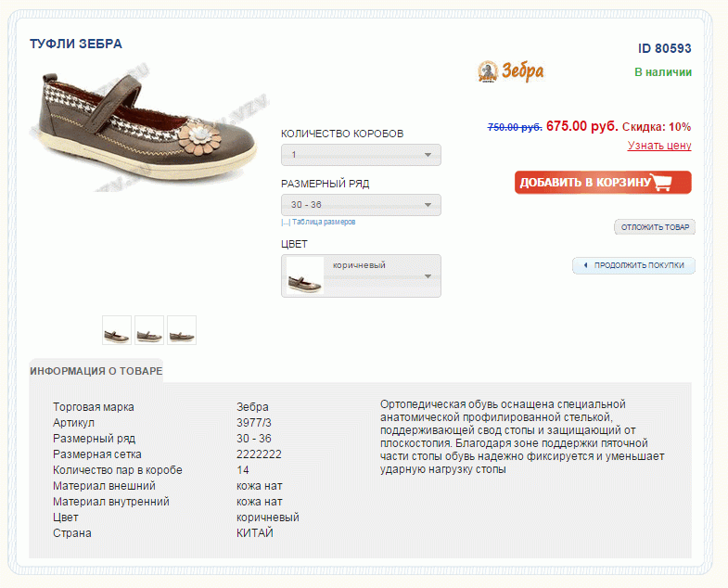Select the brown shoe color swatch
The height and width of the screenshot is (588, 728).
304,275
